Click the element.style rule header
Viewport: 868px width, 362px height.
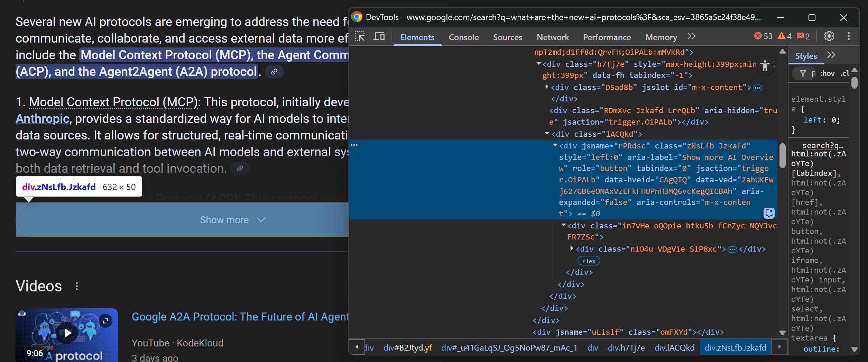point(818,104)
